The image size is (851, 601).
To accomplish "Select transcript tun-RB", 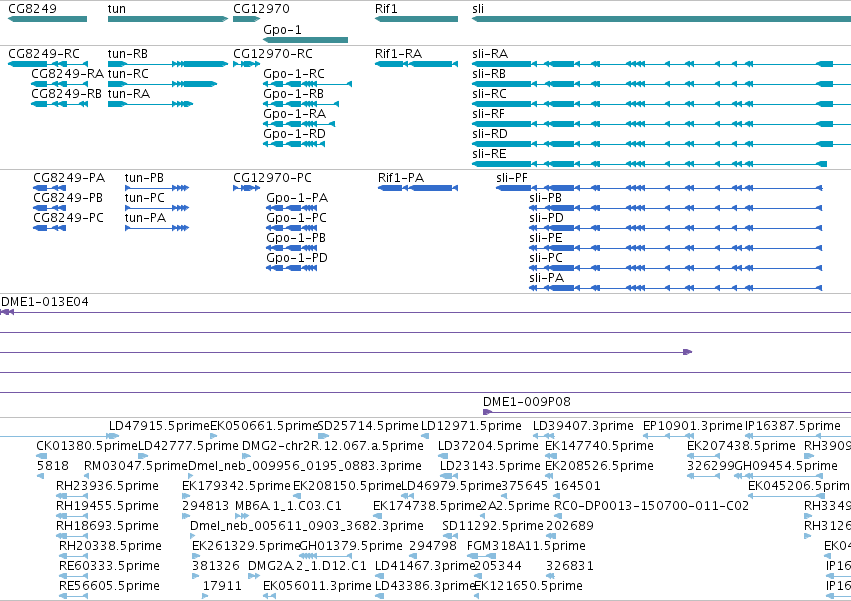I will [x=168, y=64].
